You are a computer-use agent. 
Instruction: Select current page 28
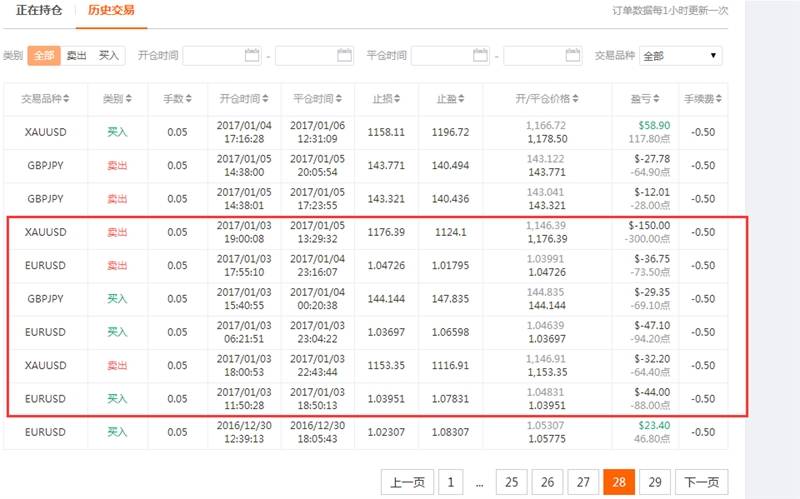tap(619, 482)
